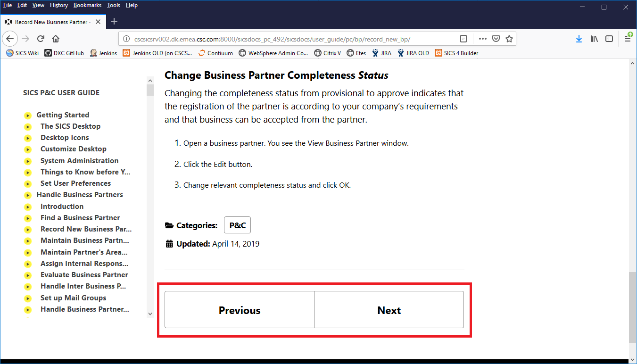Open the Bookmarks menu
This screenshot has width=637, height=364.
point(87,5)
